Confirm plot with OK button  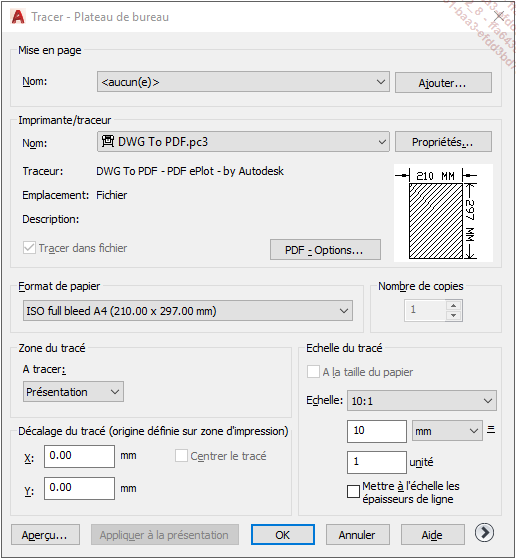pyautogui.click(x=283, y=534)
